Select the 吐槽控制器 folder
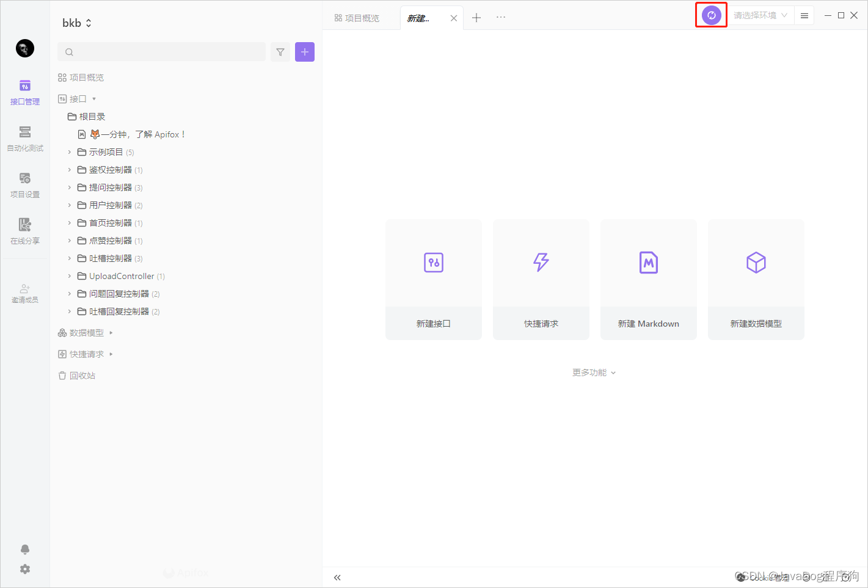868x588 pixels. [111, 258]
